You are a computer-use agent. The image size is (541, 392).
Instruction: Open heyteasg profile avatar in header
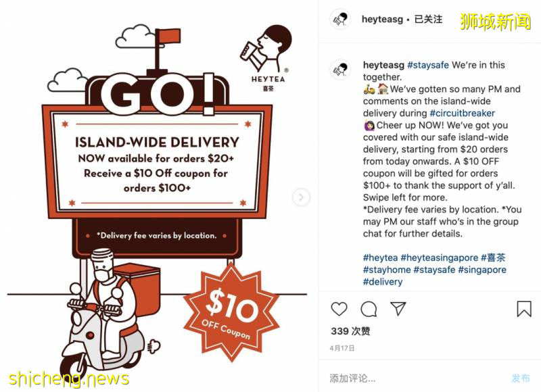tap(340, 19)
